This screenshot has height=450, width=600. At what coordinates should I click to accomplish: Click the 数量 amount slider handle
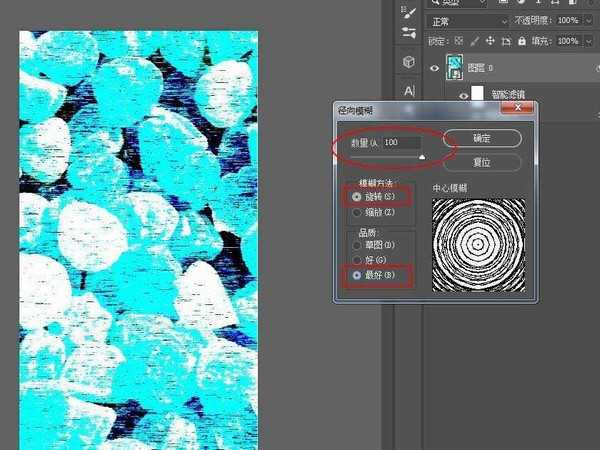(422, 157)
